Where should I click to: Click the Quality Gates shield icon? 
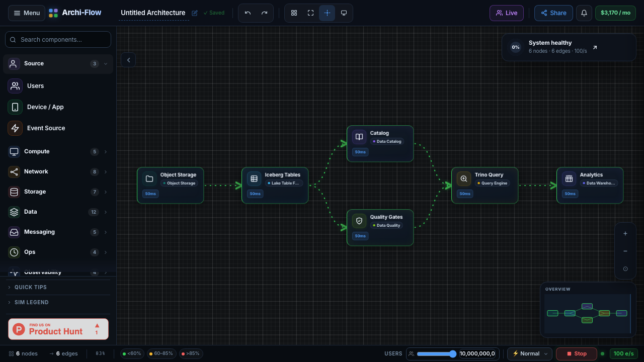click(359, 221)
